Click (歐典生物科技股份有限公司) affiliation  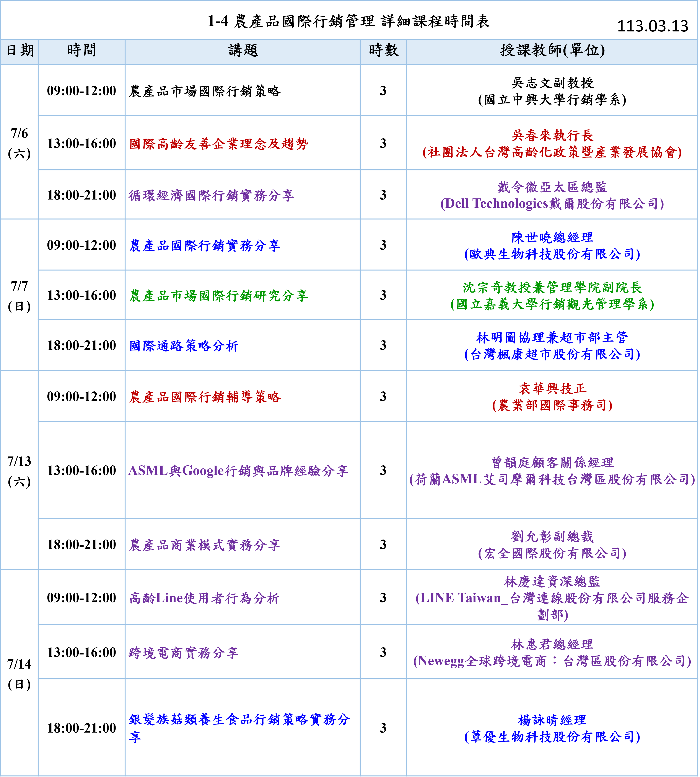(552, 254)
